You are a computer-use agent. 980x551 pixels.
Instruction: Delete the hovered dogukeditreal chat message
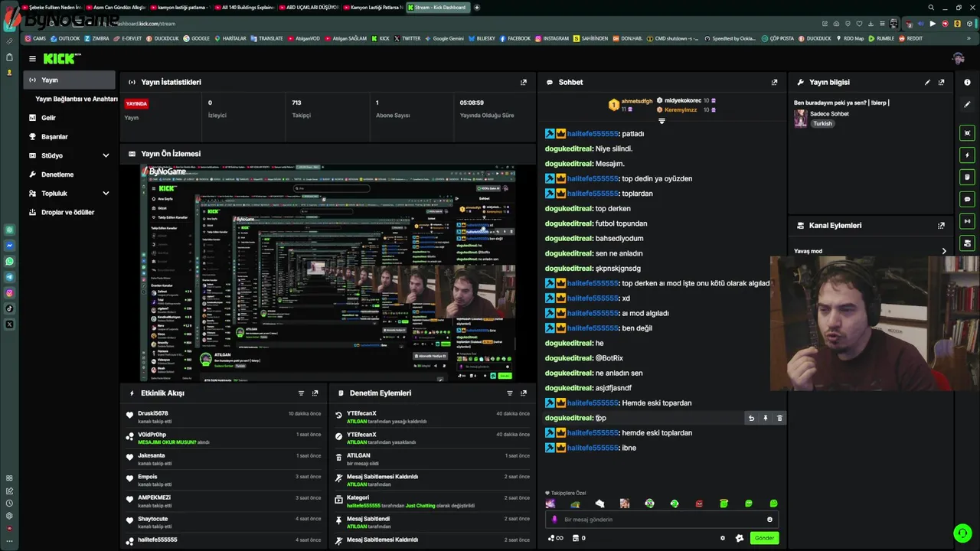tap(779, 418)
